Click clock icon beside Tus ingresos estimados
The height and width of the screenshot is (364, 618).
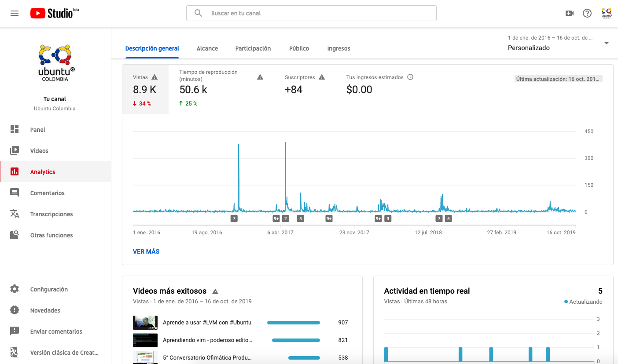tap(410, 77)
